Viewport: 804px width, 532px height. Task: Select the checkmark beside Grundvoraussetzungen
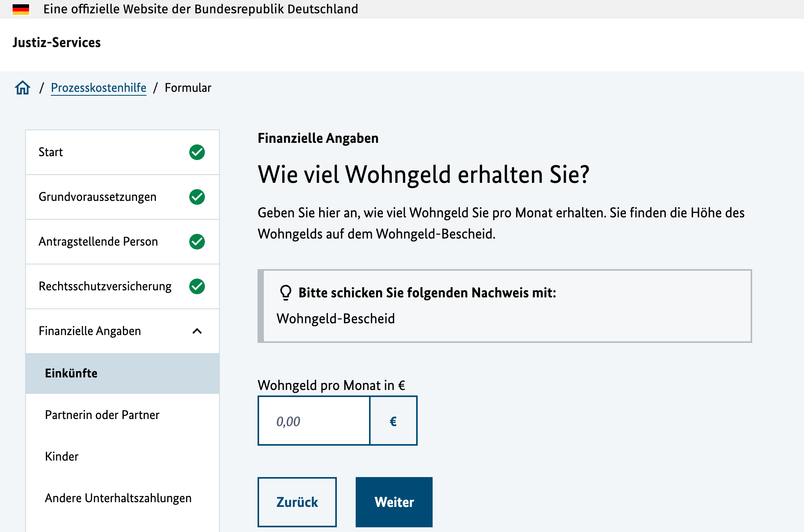[x=197, y=197]
